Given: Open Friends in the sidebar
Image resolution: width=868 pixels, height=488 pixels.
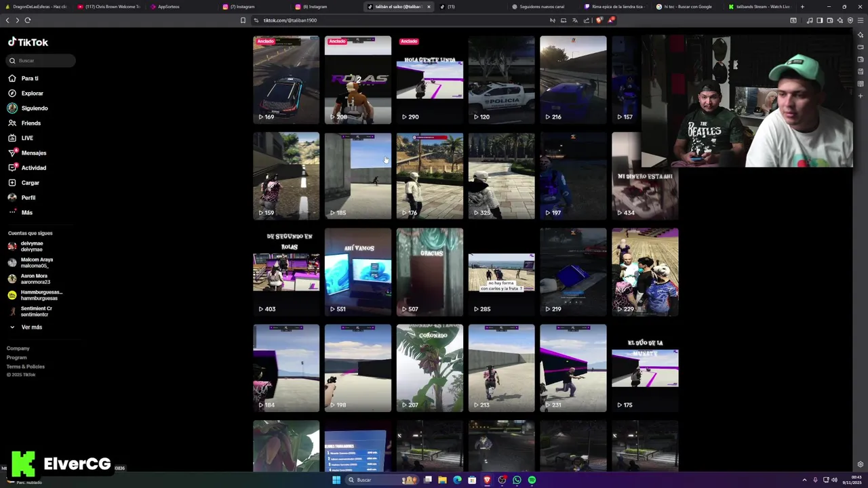Looking at the screenshot, I should pos(24,123).
